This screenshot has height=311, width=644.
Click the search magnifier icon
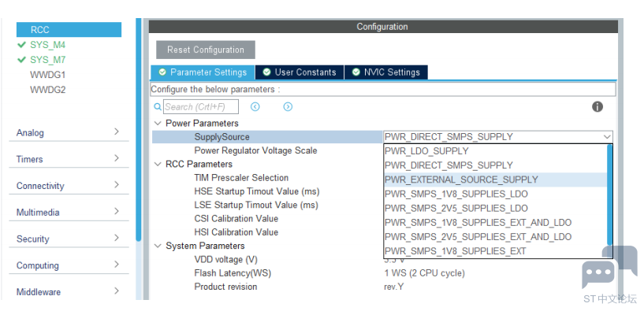158,106
